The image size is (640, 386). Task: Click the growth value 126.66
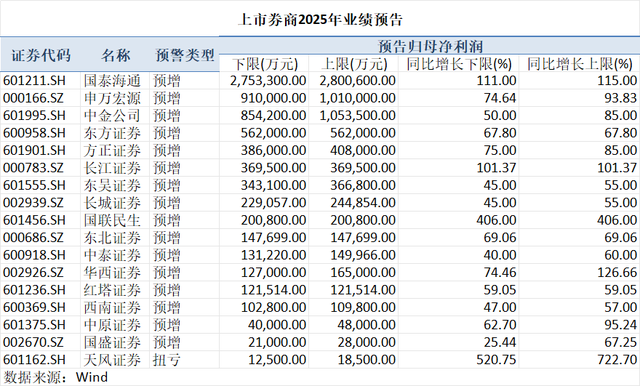click(617, 272)
